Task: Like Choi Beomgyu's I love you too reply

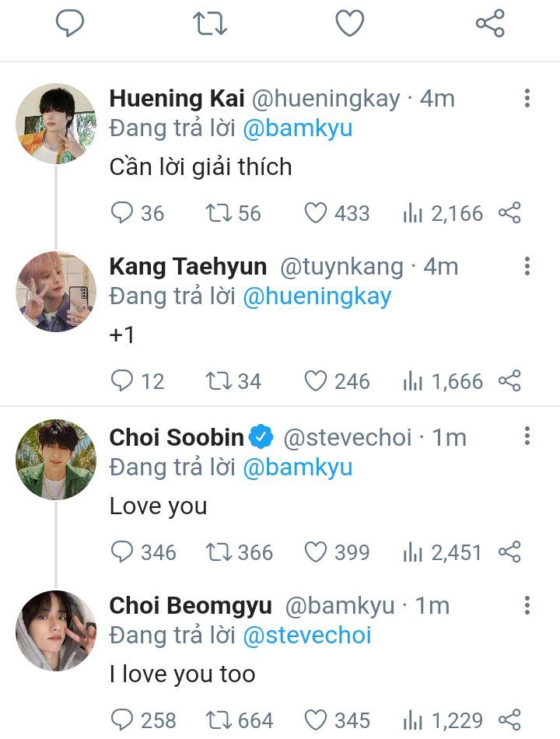Action: click(x=315, y=720)
